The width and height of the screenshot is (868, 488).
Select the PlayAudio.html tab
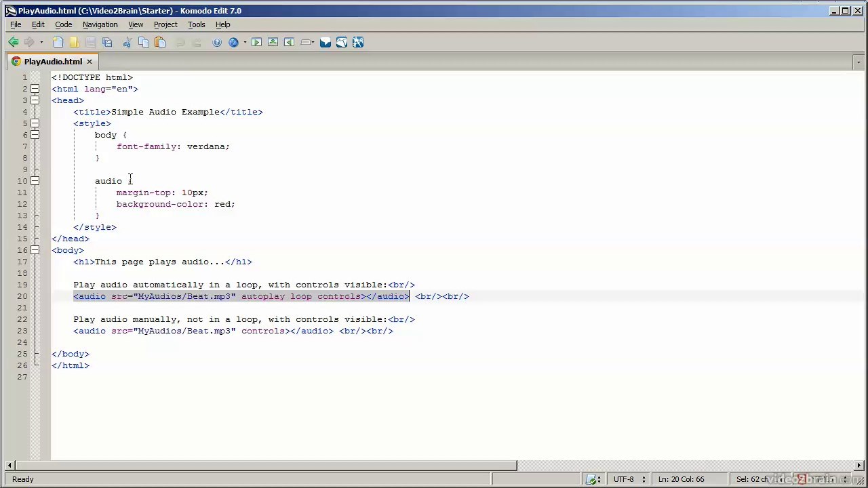pyautogui.click(x=53, y=61)
